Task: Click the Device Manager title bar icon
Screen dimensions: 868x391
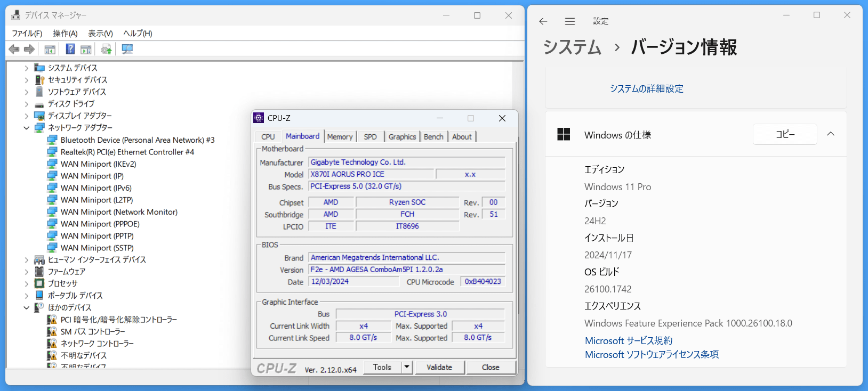Action: pyautogui.click(x=16, y=15)
